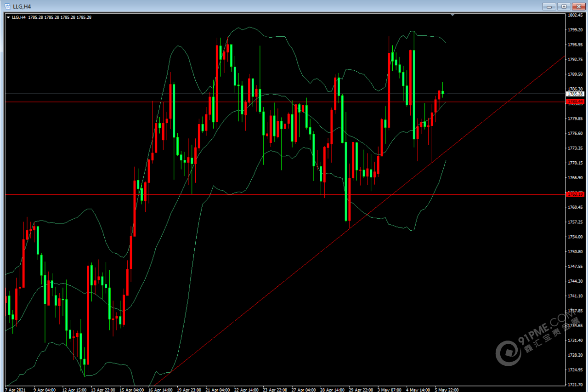
Task: Click the 1744.30 price axis label
Action: tap(576, 281)
